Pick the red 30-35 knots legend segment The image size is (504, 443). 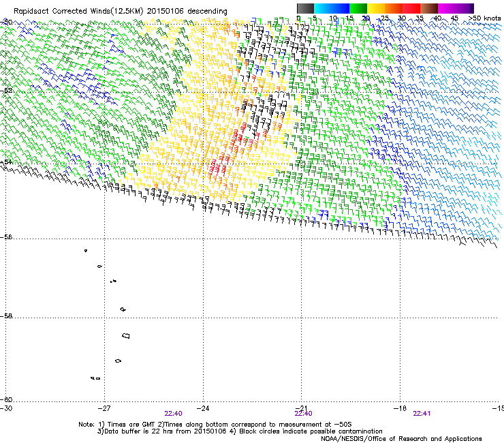pos(411,8)
